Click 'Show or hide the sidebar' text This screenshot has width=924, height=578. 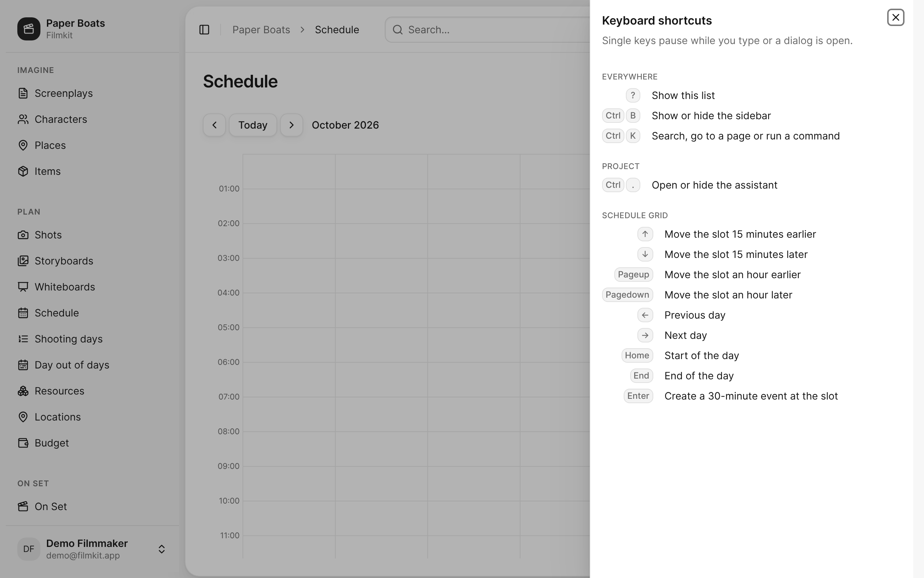[x=711, y=116]
